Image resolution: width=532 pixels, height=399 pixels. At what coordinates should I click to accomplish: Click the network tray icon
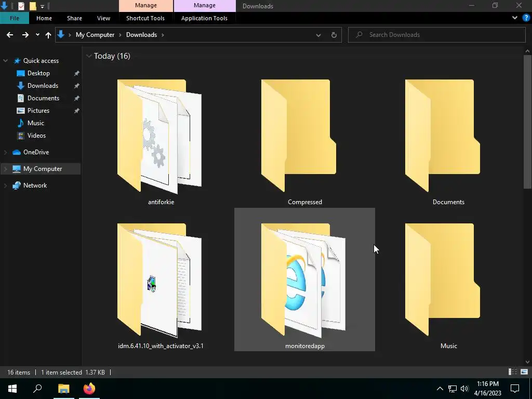click(453, 389)
